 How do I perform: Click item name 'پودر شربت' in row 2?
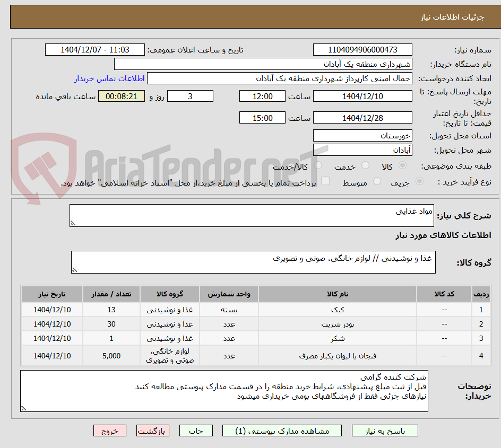click(338, 324)
